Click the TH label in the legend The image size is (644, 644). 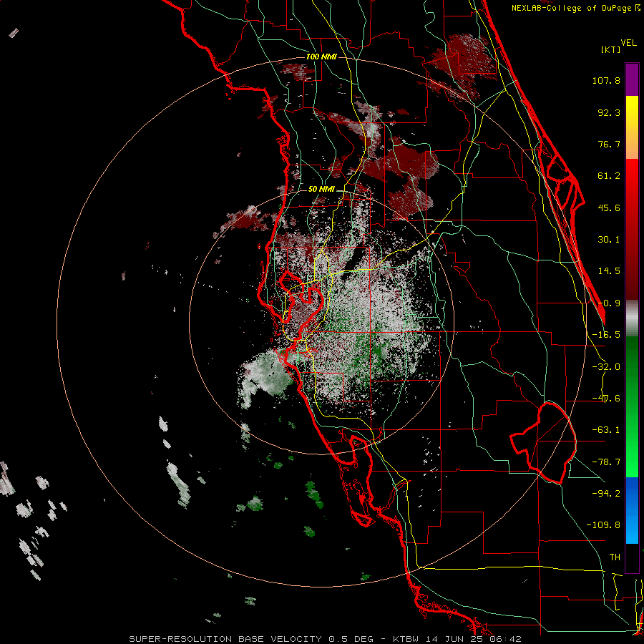point(615,557)
